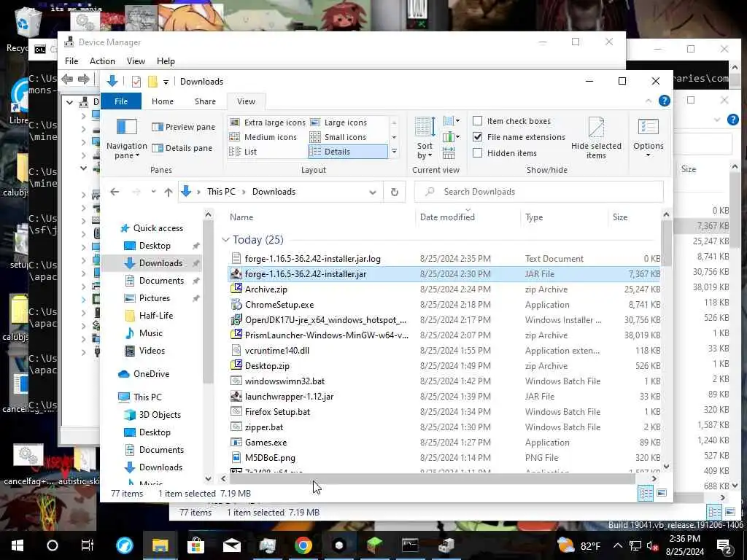Viewport: 747px width, 560px height.
Task: Open Folder Options via Options button
Action: pyautogui.click(x=648, y=138)
